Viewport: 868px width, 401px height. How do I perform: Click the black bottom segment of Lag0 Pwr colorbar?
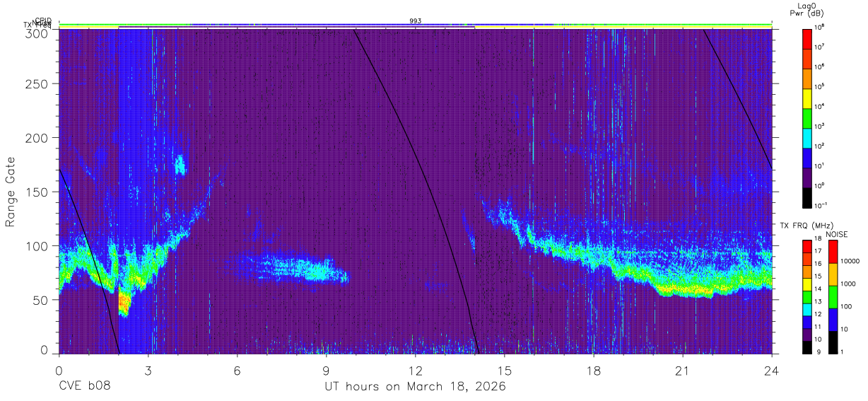pyautogui.click(x=807, y=197)
